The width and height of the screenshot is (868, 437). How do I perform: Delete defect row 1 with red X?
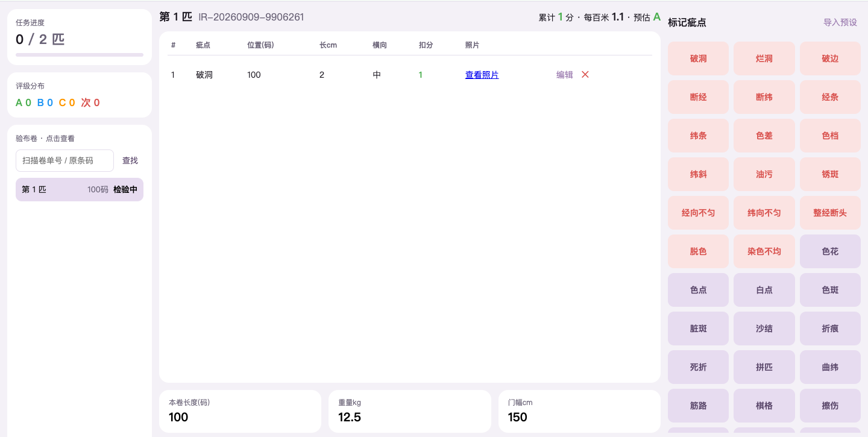[585, 75]
